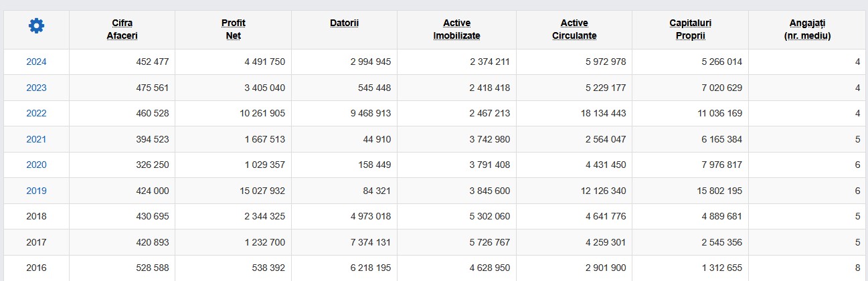The height and width of the screenshot is (281, 868).
Task: Open the 2024 year link
Action: 36,62
